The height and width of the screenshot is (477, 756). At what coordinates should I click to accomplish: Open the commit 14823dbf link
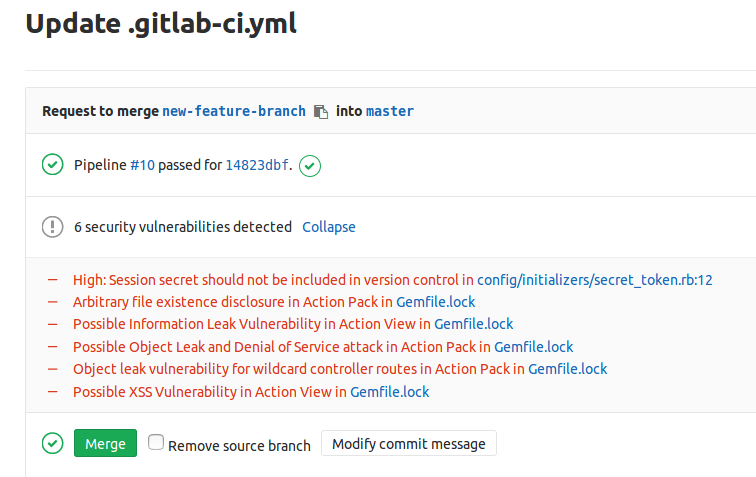coord(257,165)
